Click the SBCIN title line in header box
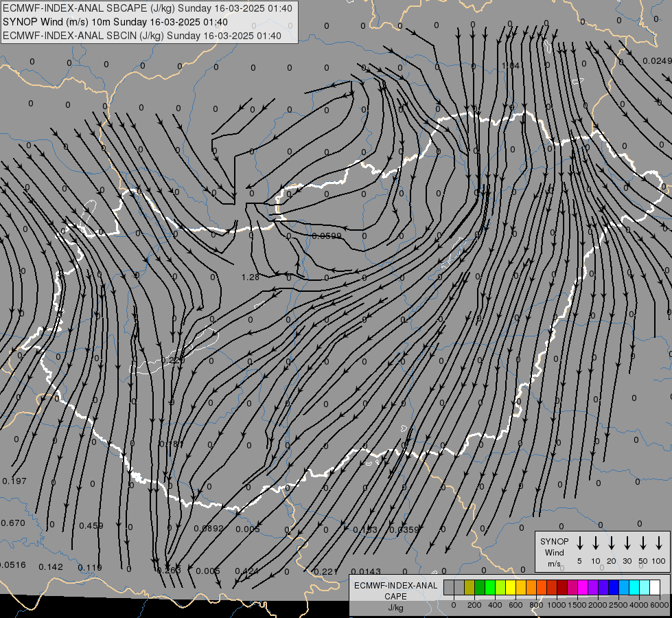The width and height of the screenshot is (672, 618). click(142, 36)
